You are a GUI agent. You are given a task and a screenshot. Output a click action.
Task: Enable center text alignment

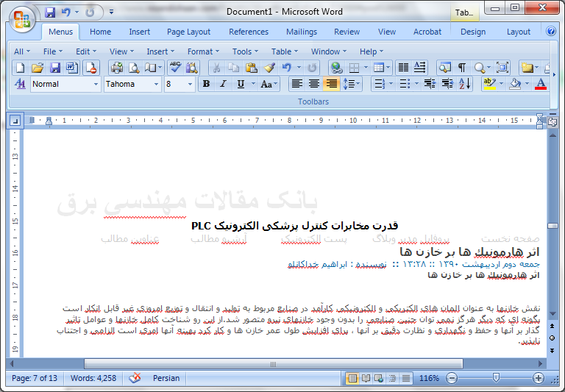(x=314, y=84)
